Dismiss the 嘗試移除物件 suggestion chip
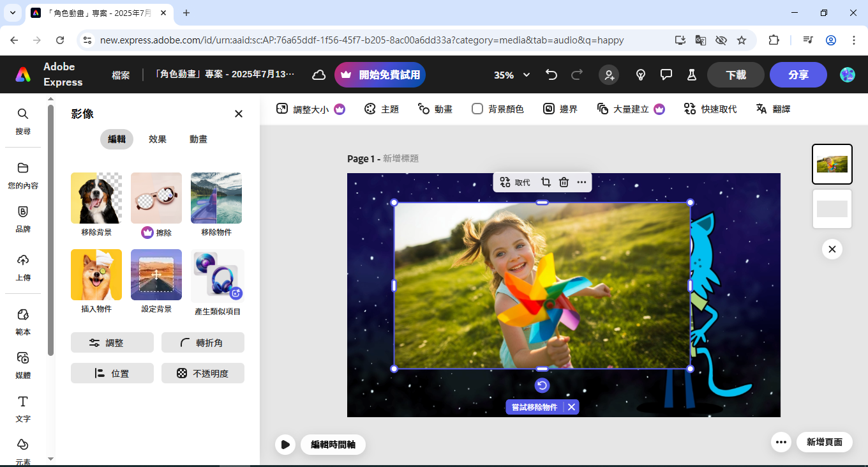The height and width of the screenshot is (467, 868). click(x=572, y=407)
